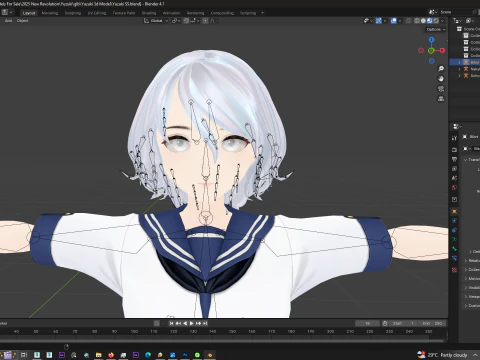Open the gizmo options dropdown arrow
This screenshot has height=360, width=480.
coord(385,21)
